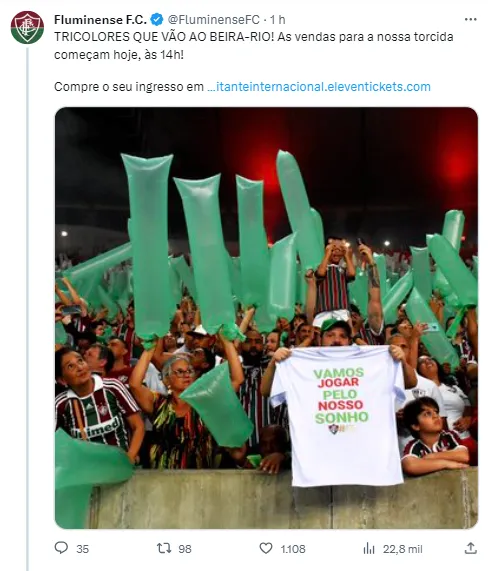Image resolution: width=488 pixels, height=571 pixels.
Task: Click the retweet arrows icon
Action: point(164,548)
